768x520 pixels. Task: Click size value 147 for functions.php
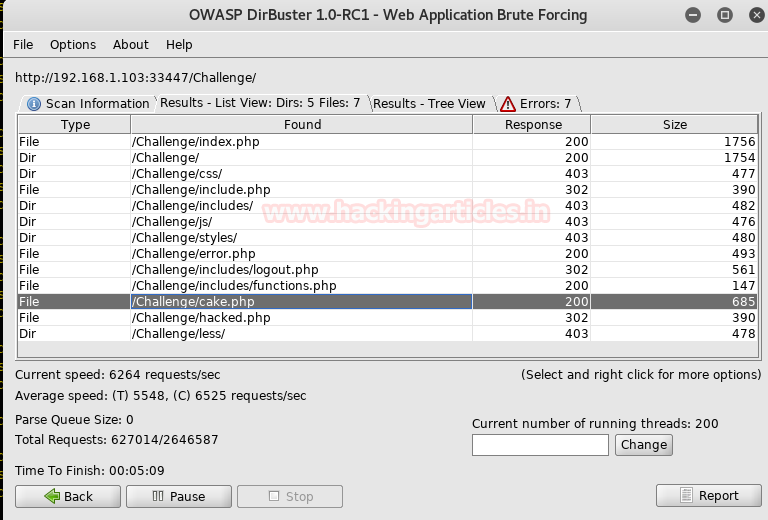click(743, 285)
